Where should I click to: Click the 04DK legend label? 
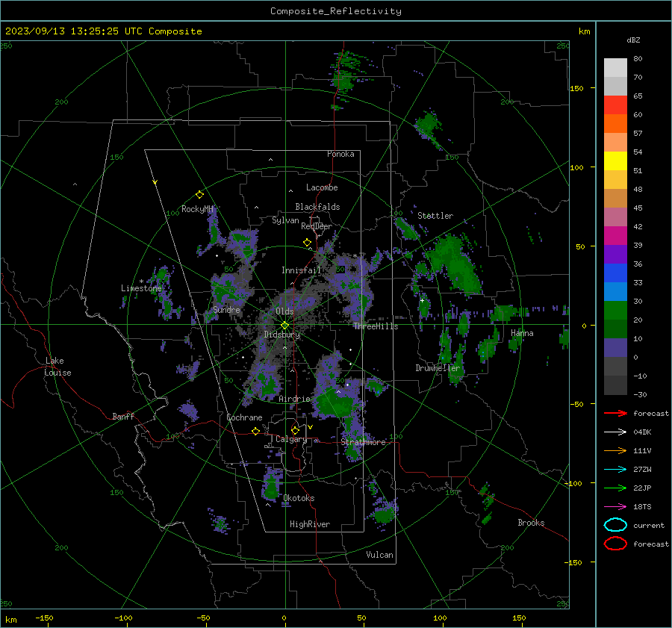(x=642, y=432)
